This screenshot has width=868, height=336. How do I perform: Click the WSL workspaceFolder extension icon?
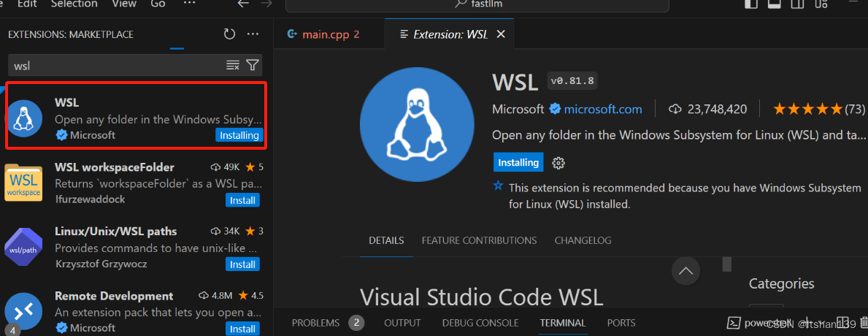pos(24,183)
